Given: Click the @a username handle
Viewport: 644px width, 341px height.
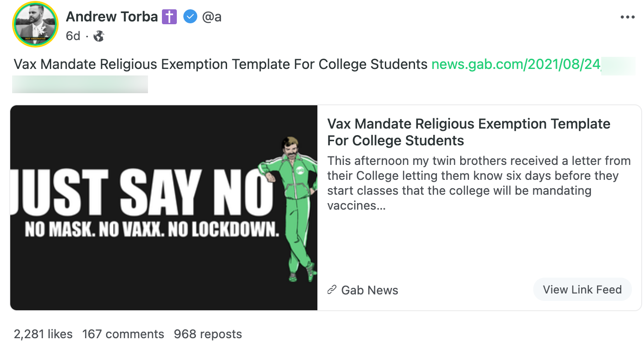Looking at the screenshot, I should coord(212,17).
